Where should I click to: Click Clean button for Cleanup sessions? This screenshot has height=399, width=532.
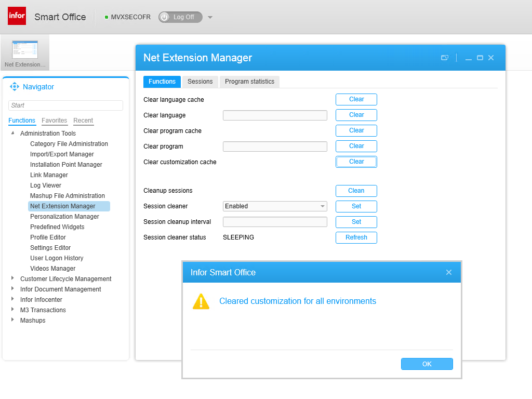coord(356,191)
